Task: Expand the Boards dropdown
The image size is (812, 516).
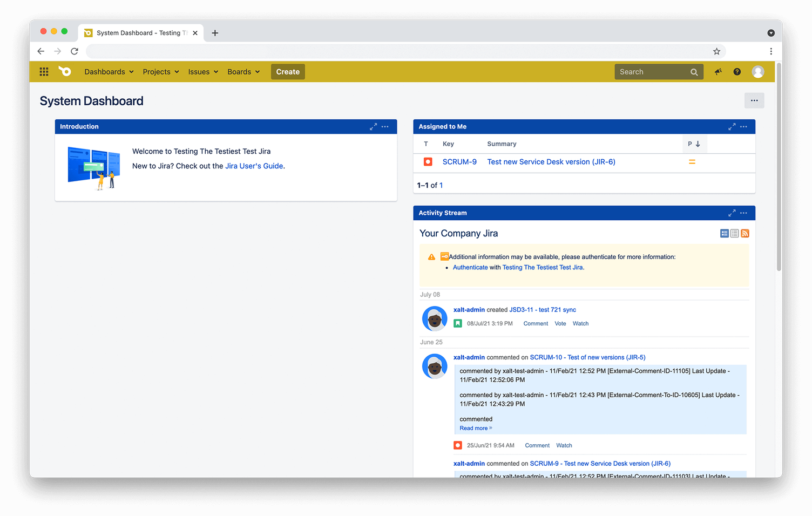Action: pyautogui.click(x=243, y=72)
